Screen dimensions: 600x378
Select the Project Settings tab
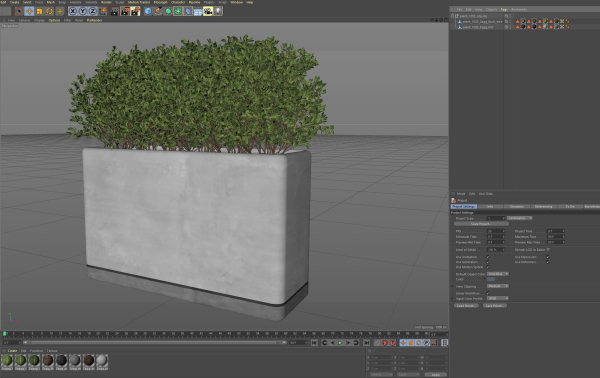pos(464,207)
